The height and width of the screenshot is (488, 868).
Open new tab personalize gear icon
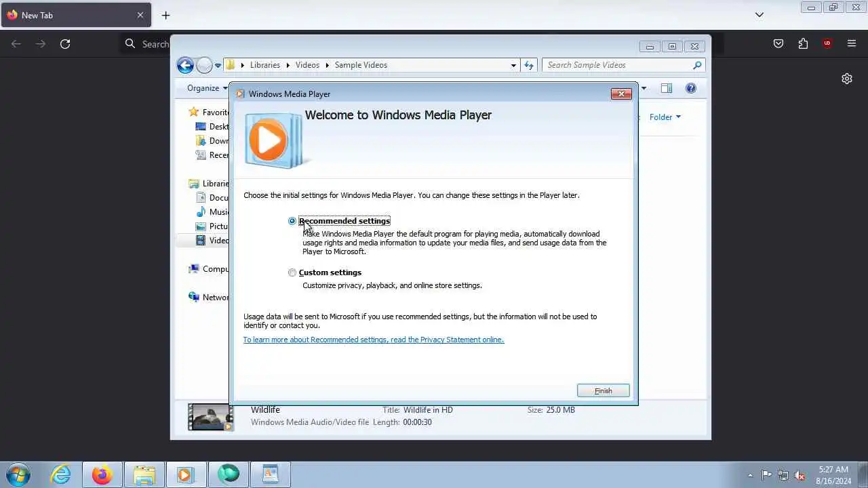[847, 79]
